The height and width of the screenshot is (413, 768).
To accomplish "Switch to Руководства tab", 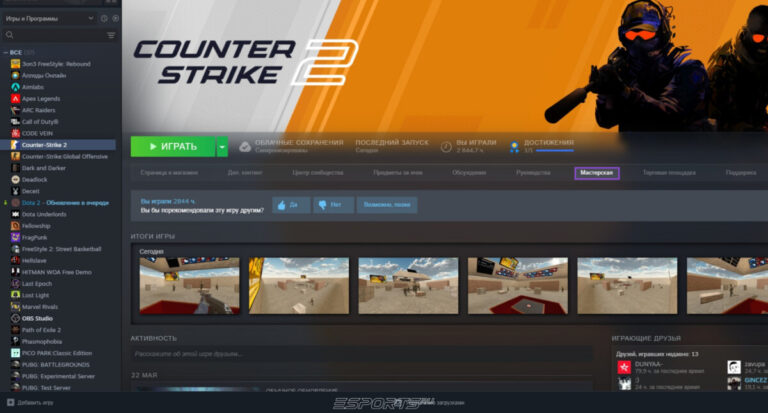I will [x=533, y=172].
